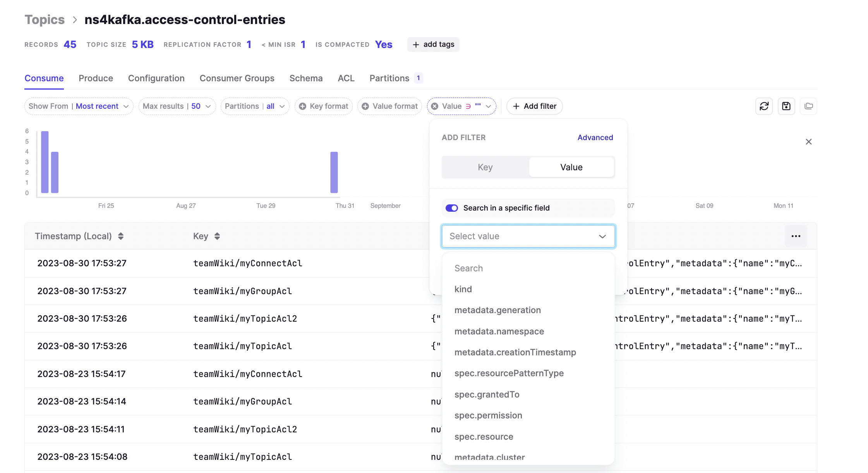The height and width of the screenshot is (473, 868).
Task: Switch to the Key tab in Add Filter
Action: tap(485, 167)
